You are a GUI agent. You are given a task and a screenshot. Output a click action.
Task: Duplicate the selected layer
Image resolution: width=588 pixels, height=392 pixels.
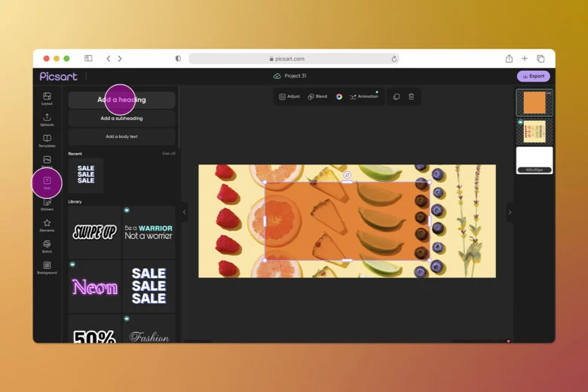tap(397, 96)
